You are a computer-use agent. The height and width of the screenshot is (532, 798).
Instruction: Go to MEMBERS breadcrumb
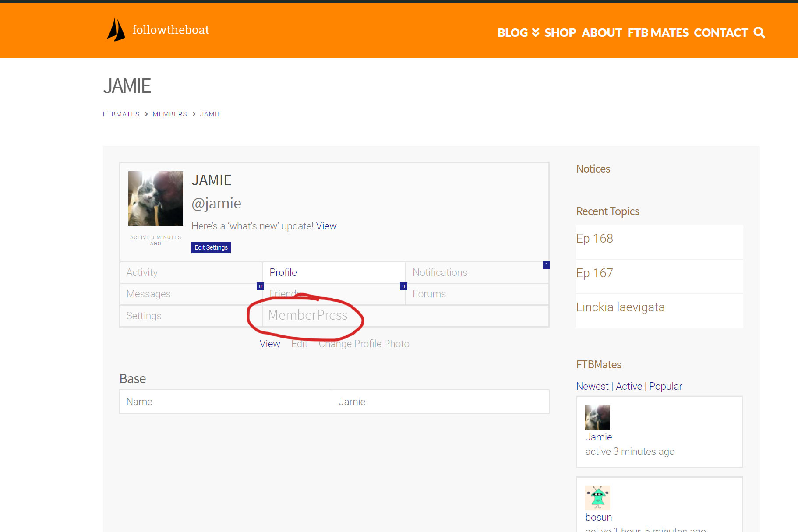tap(170, 114)
